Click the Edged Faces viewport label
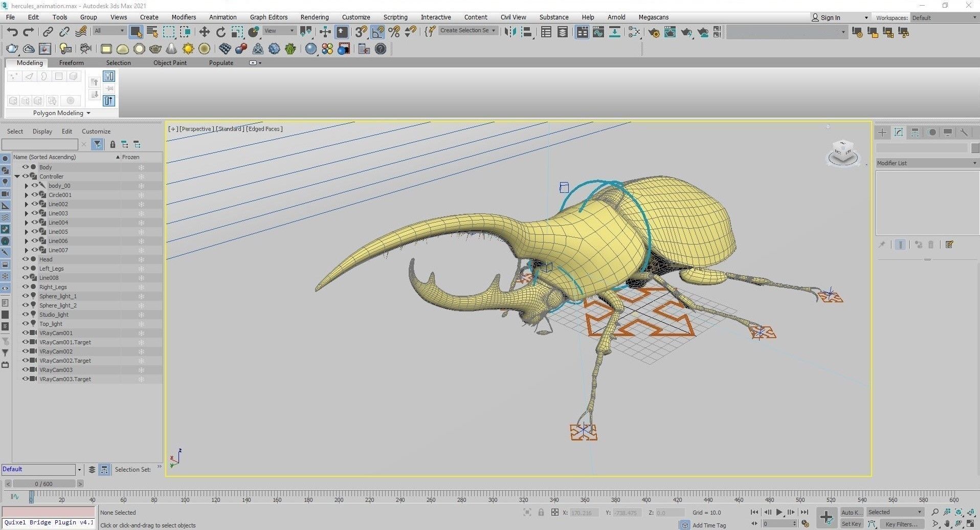This screenshot has width=980, height=530. click(264, 129)
